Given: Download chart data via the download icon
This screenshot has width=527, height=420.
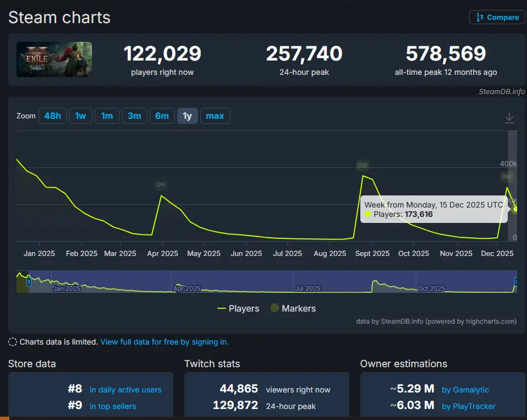Looking at the screenshot, I should pos(509,117).
